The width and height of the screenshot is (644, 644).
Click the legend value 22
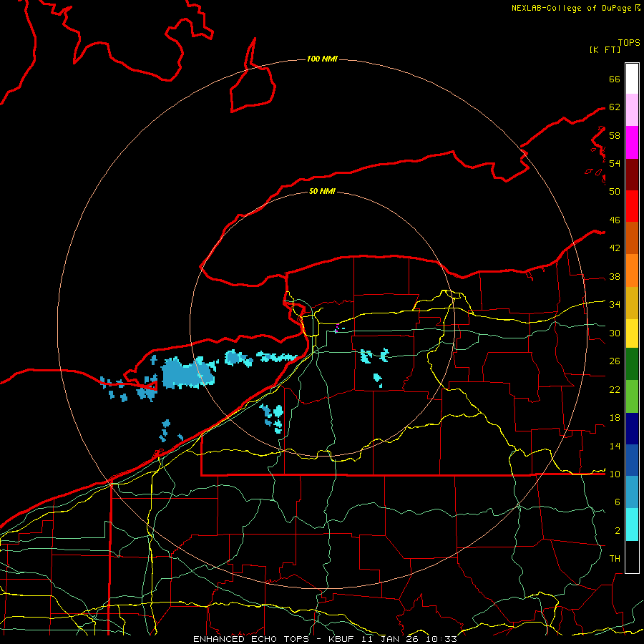[615, 389]
